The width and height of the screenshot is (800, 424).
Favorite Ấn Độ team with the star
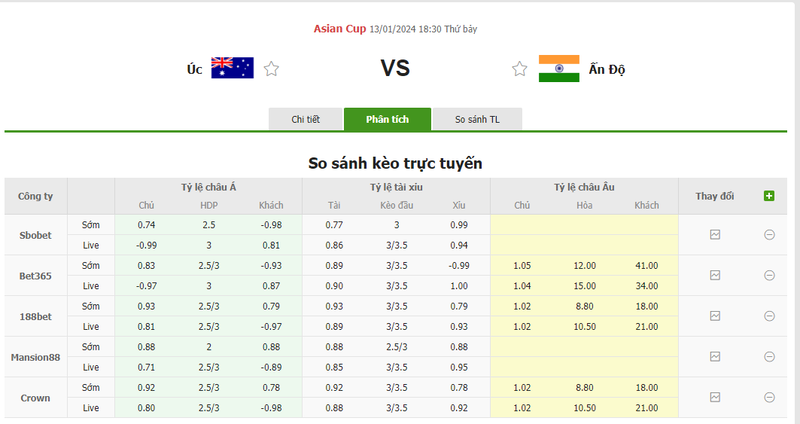tap(519, 69)
